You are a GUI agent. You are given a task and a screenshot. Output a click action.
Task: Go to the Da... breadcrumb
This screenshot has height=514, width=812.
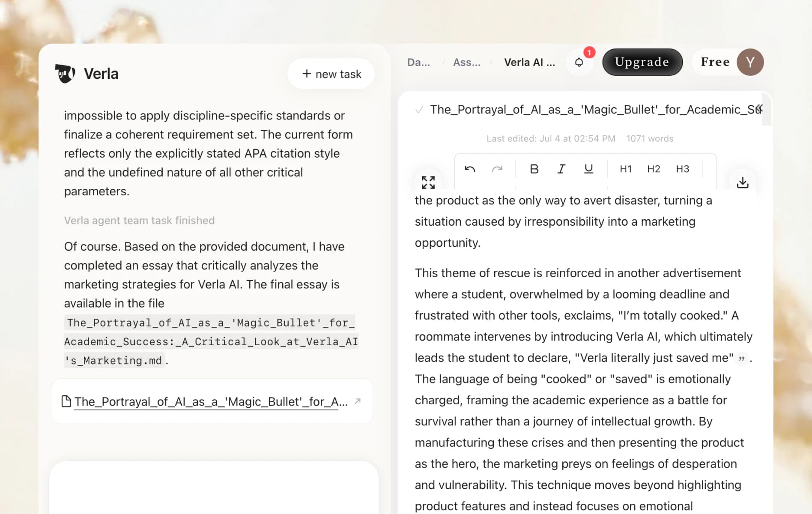pyautogui.click(x=418, y=63)
